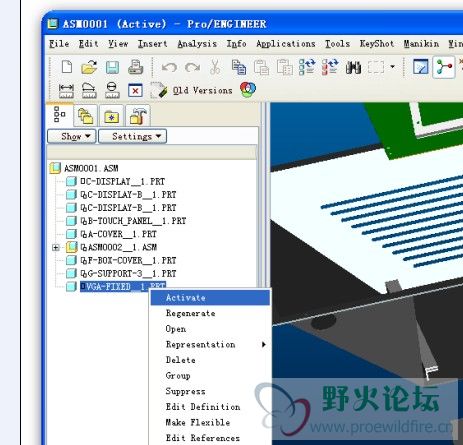Screen dimensions: 463x445
Task: Switch to the Layer Tree tab
Action: pyautogui.click(x=85, y=116)
